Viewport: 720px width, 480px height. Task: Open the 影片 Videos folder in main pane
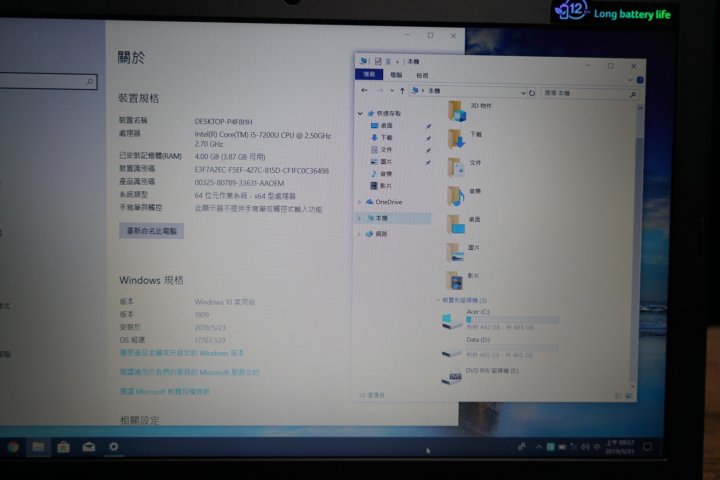pos(455,280)
